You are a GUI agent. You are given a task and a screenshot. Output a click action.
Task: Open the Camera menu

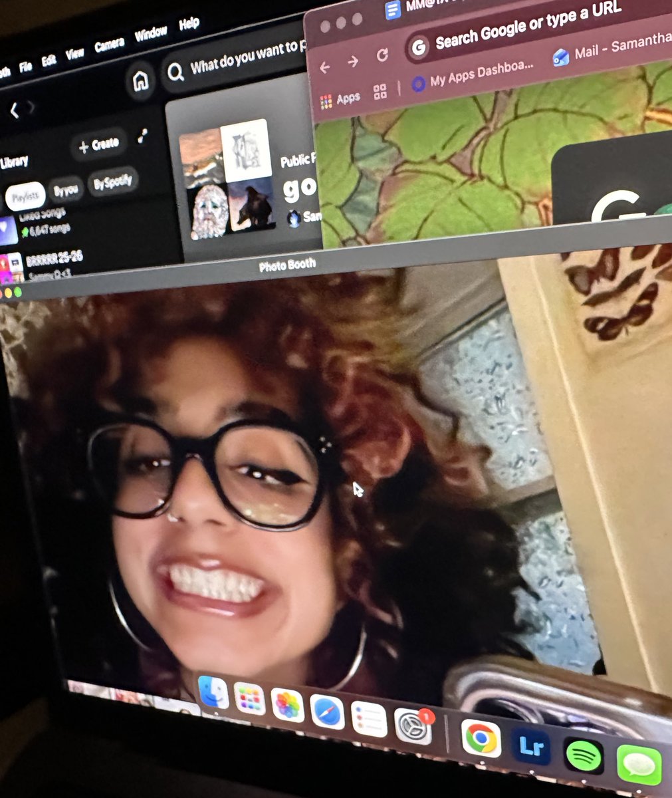click(x=109, y=45)
